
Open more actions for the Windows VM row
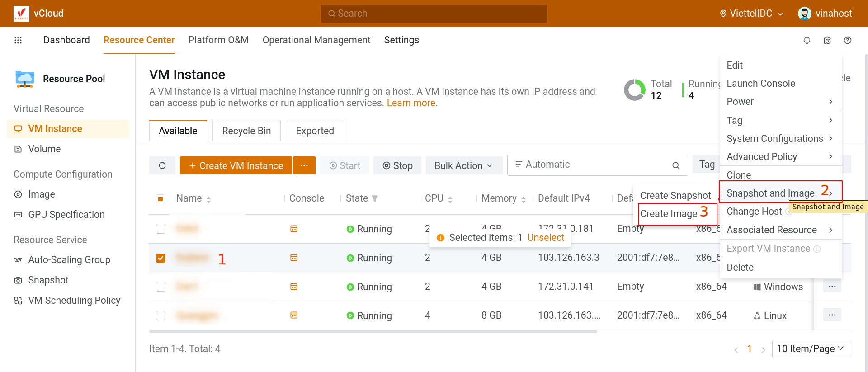[832, 287]
